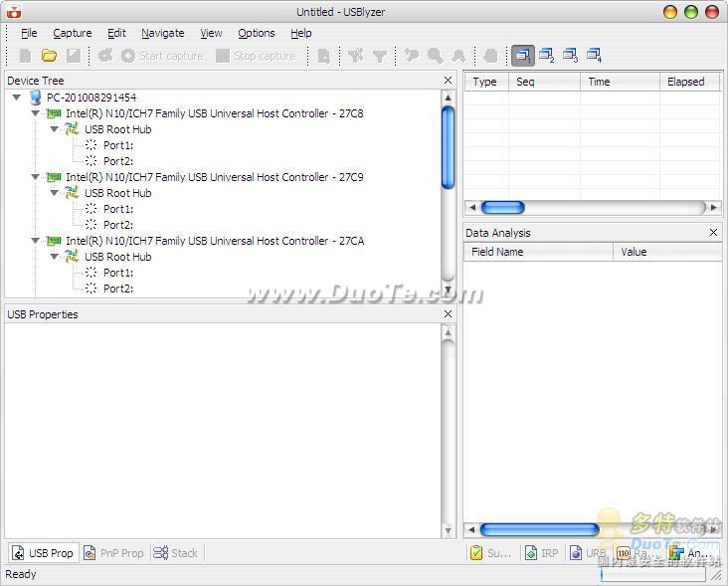Sort by the Type column header
This screenshot has width=728, height=586.
(x=486, y=82)
